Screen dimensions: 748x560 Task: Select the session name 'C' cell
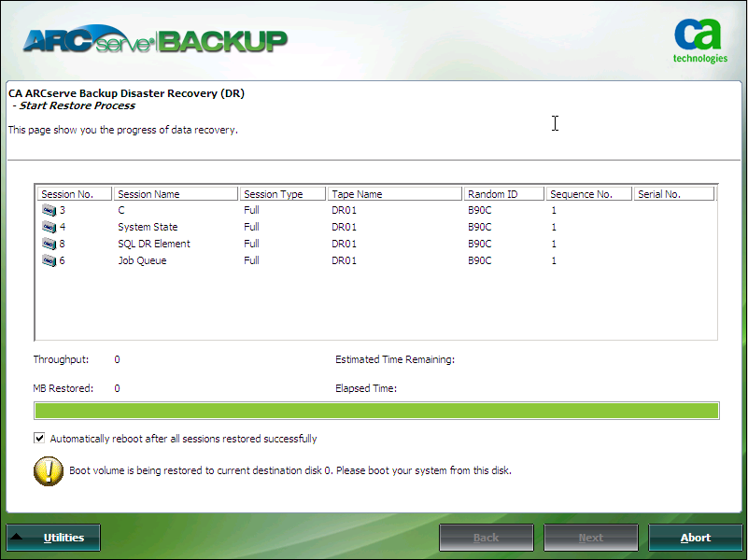121,210
